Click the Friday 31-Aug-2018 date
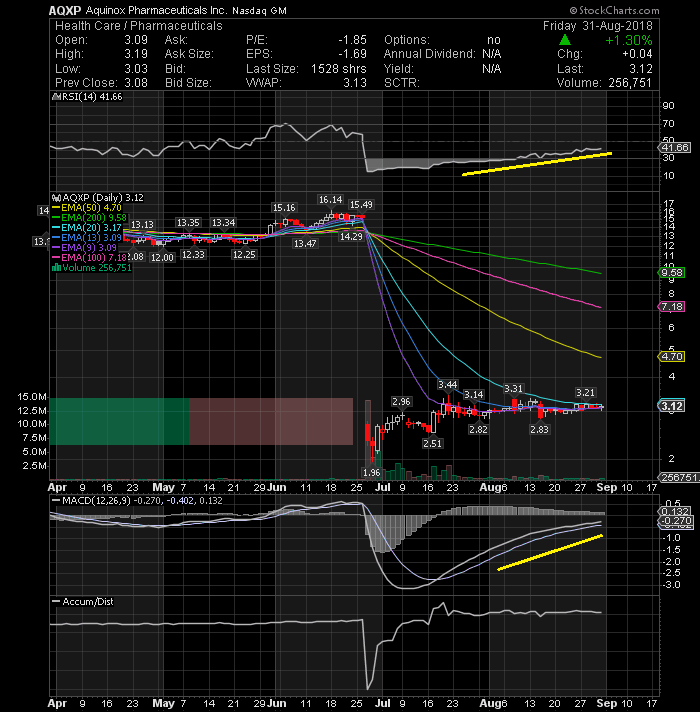This screenshot has width=700, height=712. (x=597, y=26)
